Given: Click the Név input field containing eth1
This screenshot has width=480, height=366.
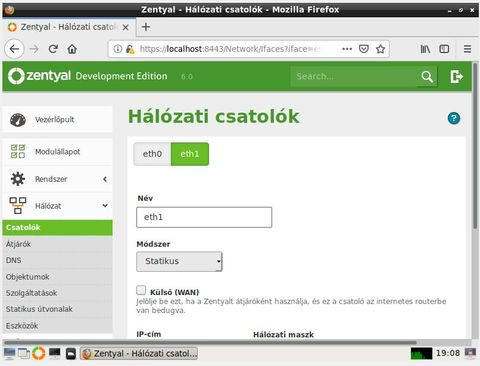Looking at the screenshot, I should tap(204, 217).
